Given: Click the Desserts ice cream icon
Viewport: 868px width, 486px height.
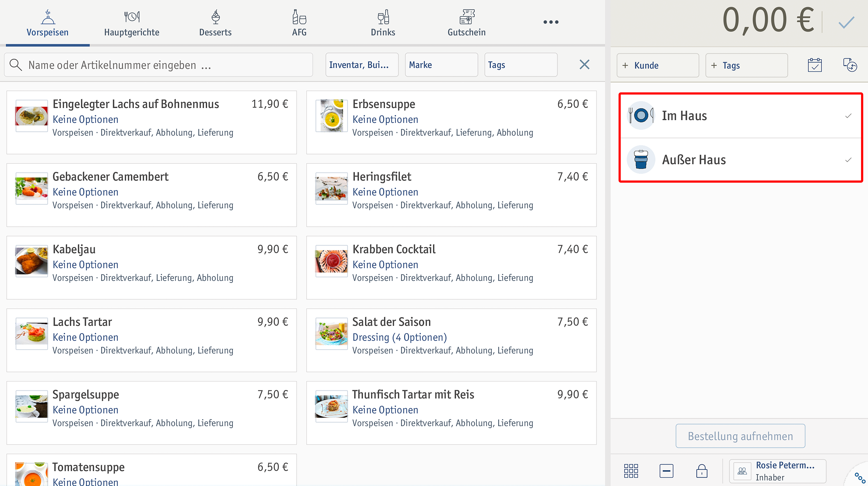Looking at the screenshot, I should [215, 17].
